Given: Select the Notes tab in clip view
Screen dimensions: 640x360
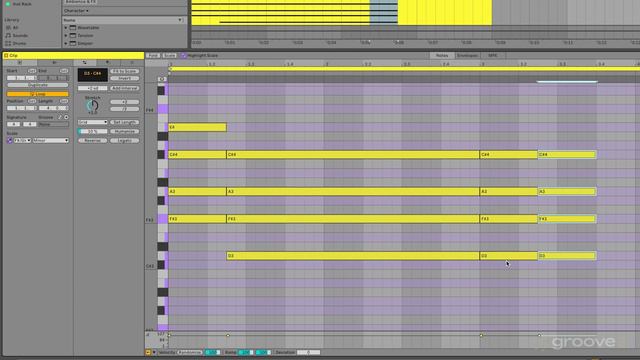Looking at the screenshot, I should tap(442, 56).
